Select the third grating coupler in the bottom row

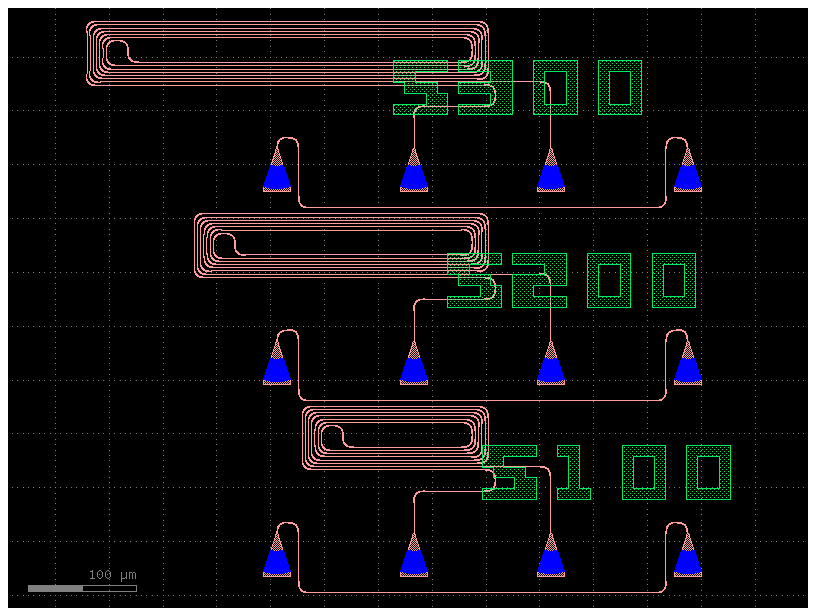click(551, 558)
